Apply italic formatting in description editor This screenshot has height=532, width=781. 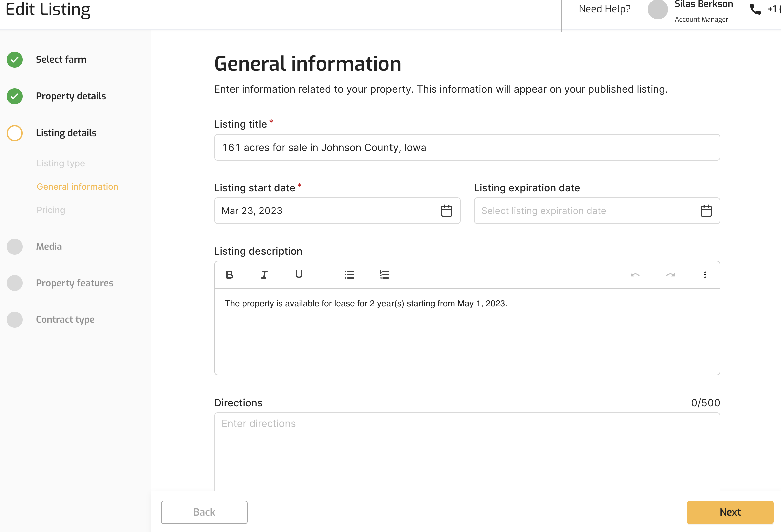pyautogui.click(x=264, y=275)
